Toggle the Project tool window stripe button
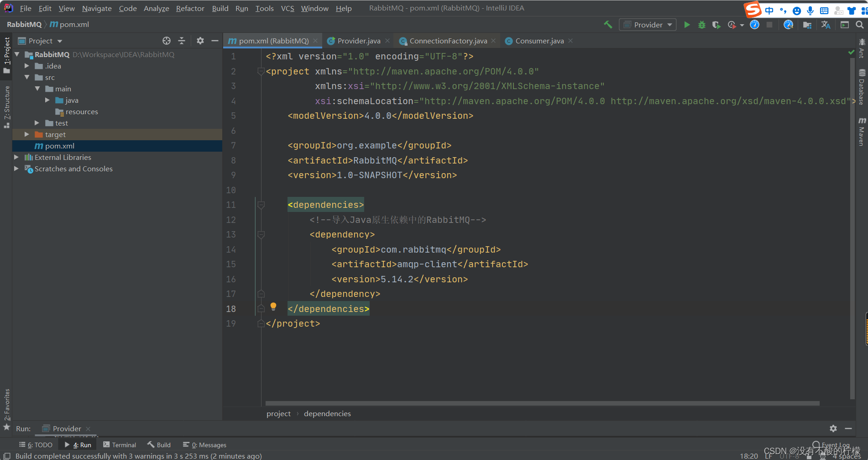Image resolution: width=868 pixels, height=460 pixels. click(6, 55)
